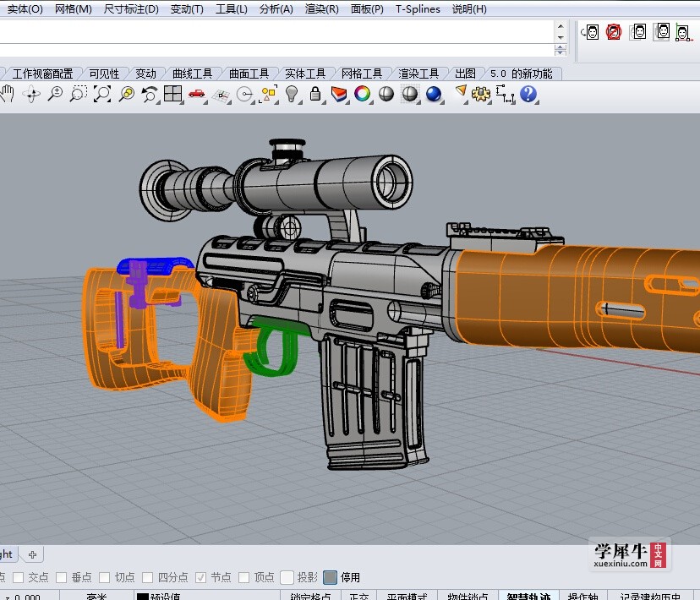Select the Pan view hand tool

[7, 94]
